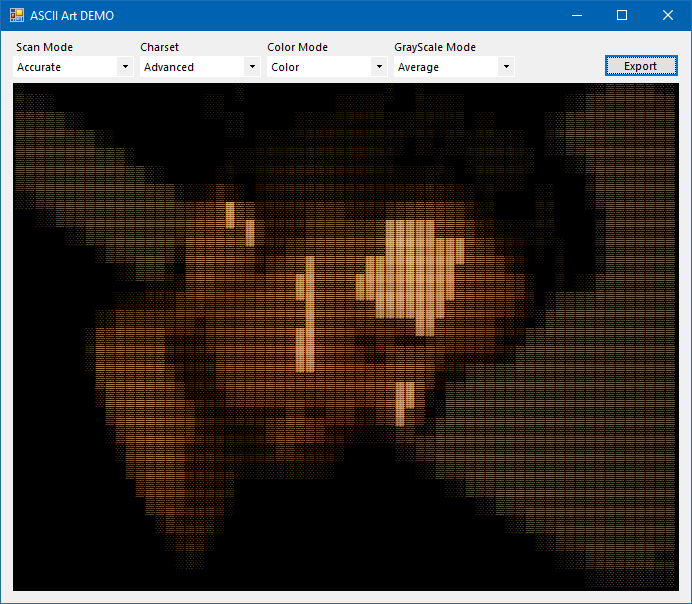Maximize the ASCII Art DEMO window

(622, 15)
